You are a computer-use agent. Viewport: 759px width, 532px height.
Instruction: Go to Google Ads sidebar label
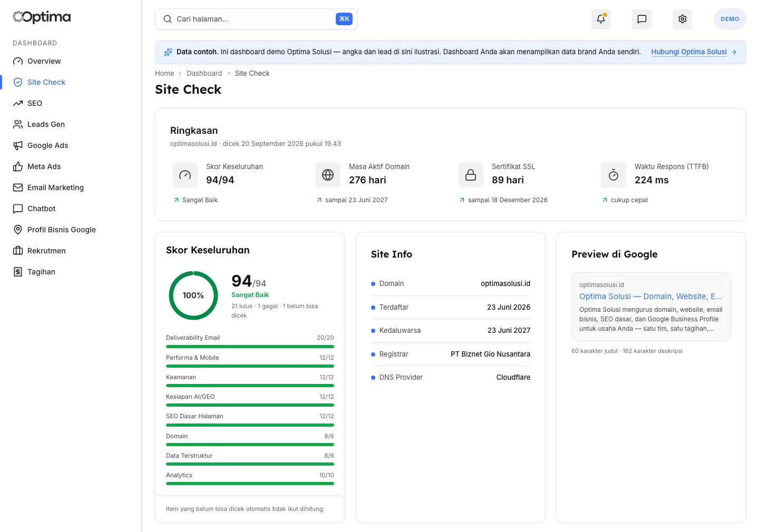47,145
